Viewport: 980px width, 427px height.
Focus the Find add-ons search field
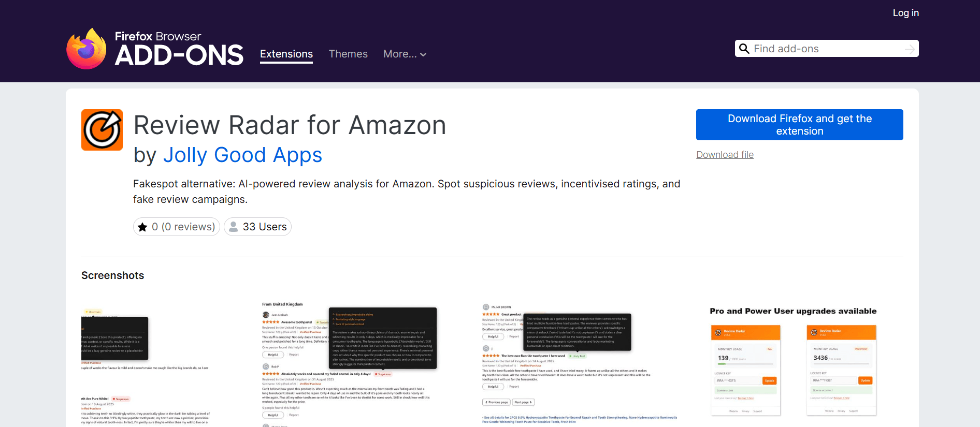[x=826, y=49]
